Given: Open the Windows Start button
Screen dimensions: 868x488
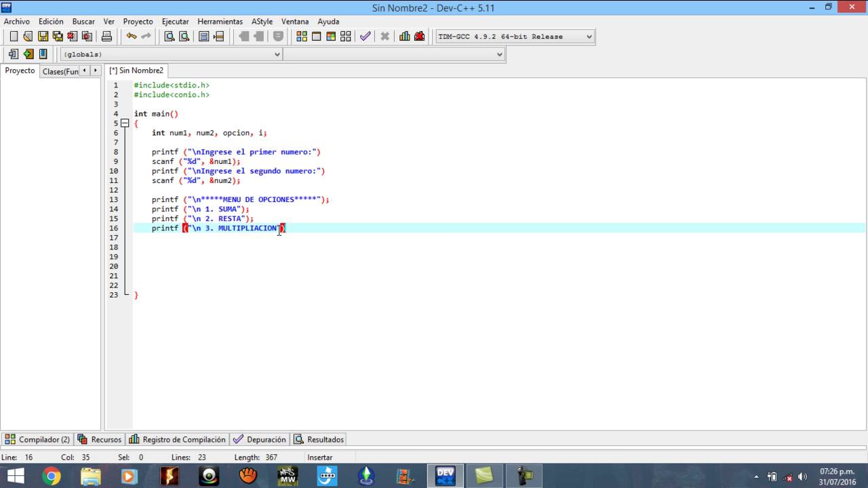Looking at the screenshot, I should tap(15, 476).
